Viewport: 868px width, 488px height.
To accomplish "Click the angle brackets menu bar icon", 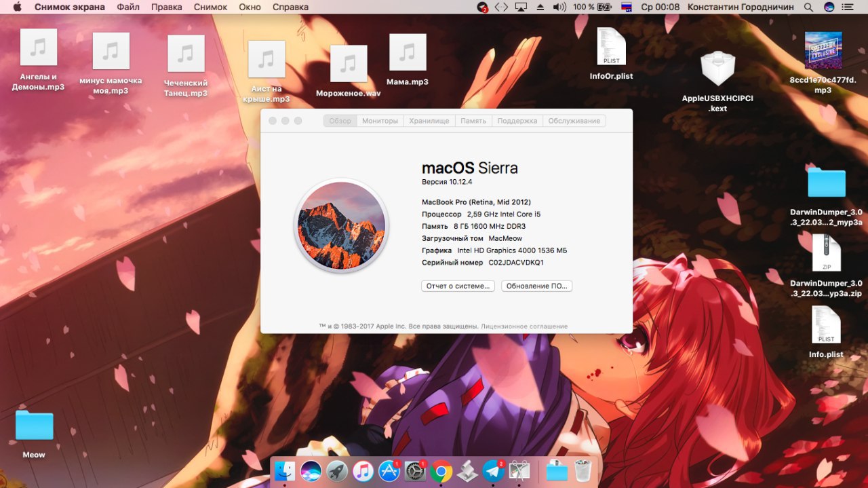I will click(x=501, y=7).
